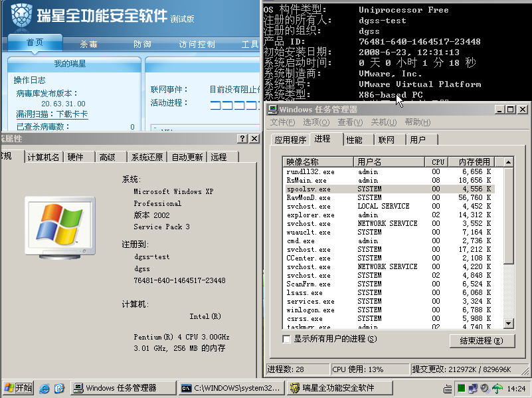Click the Rising shield lion logo

click(21, 15)
